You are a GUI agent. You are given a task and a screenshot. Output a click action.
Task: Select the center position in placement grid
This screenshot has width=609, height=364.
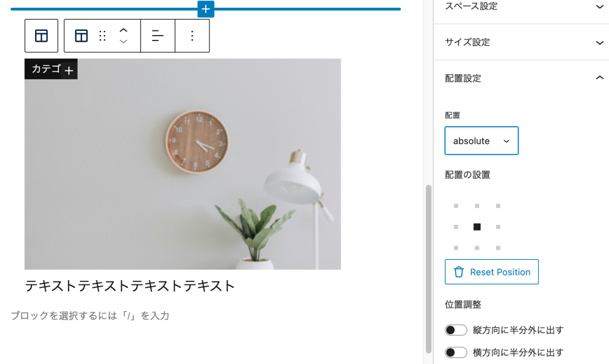(477, 227)
